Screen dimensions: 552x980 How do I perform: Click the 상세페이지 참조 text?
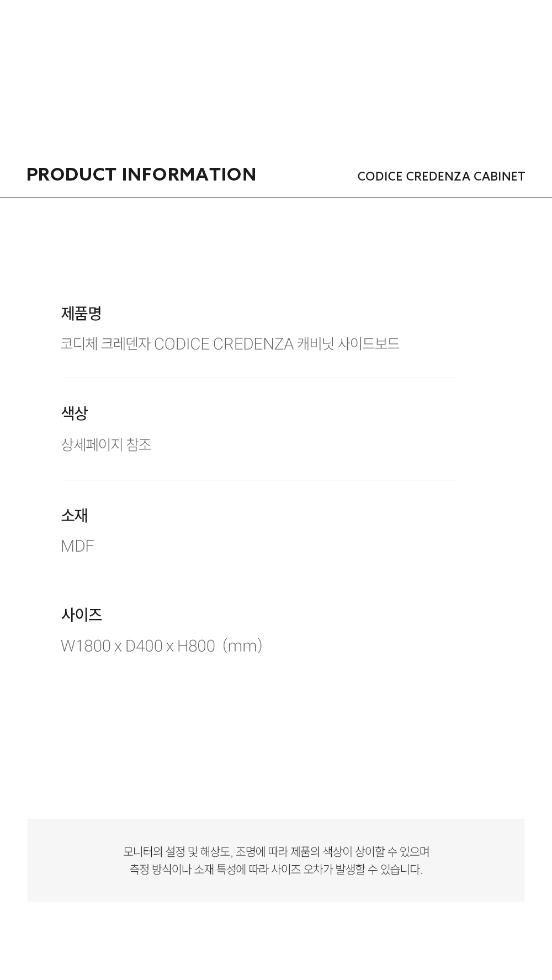coord(106,444)
